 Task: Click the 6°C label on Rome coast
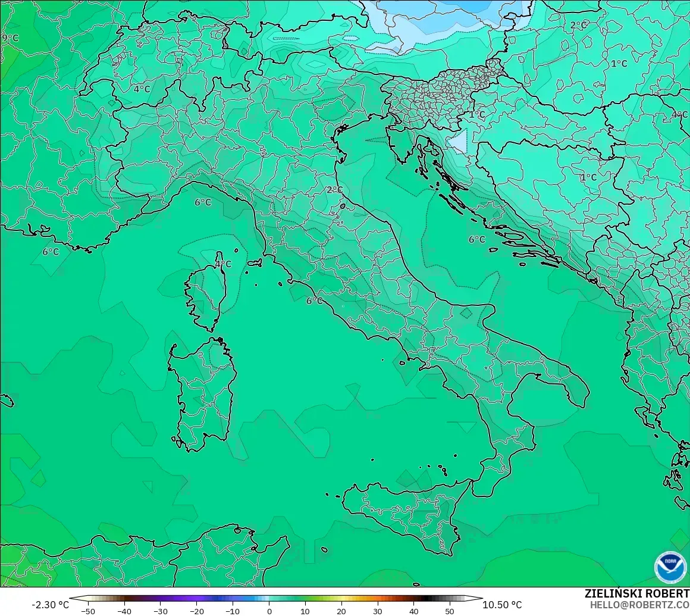click(x=315, y=301)
